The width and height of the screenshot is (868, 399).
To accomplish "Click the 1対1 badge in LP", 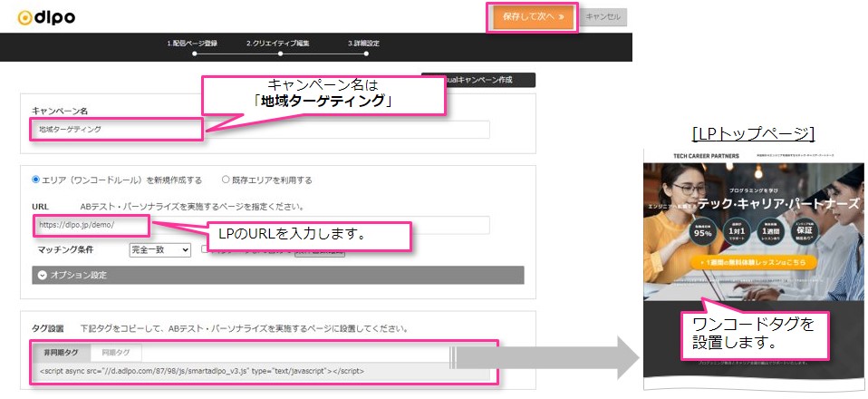I will point(738,231).
